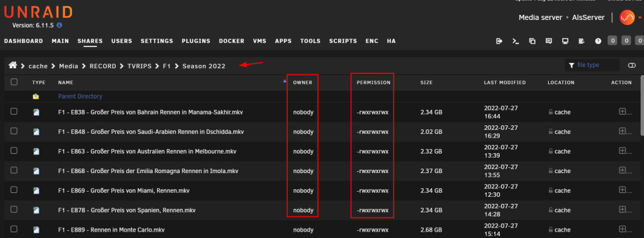Toggle the switch next to file type filter
The image size is (644, 238).
(x=632, y=65)
